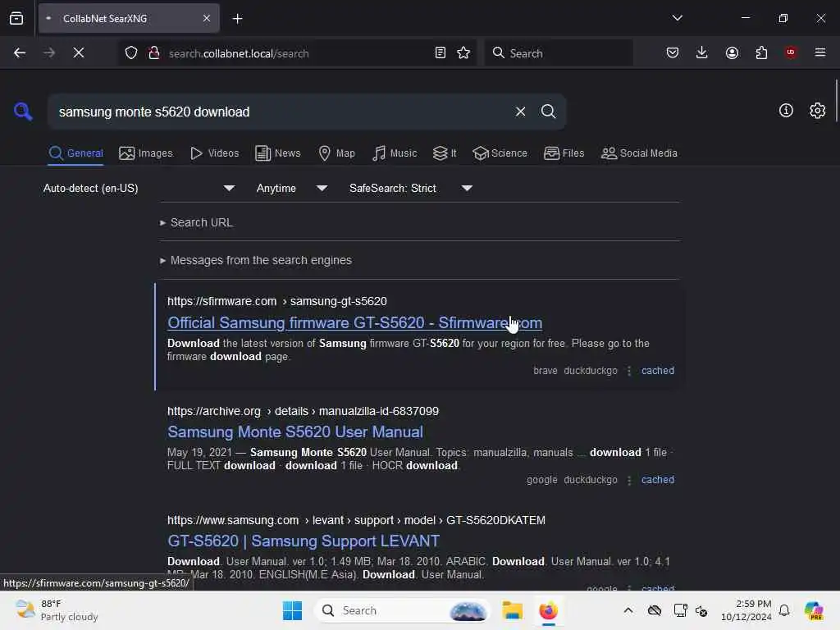
Task: Open Auto-detect (en-US) language dropdown
Action: coord(139,188)
